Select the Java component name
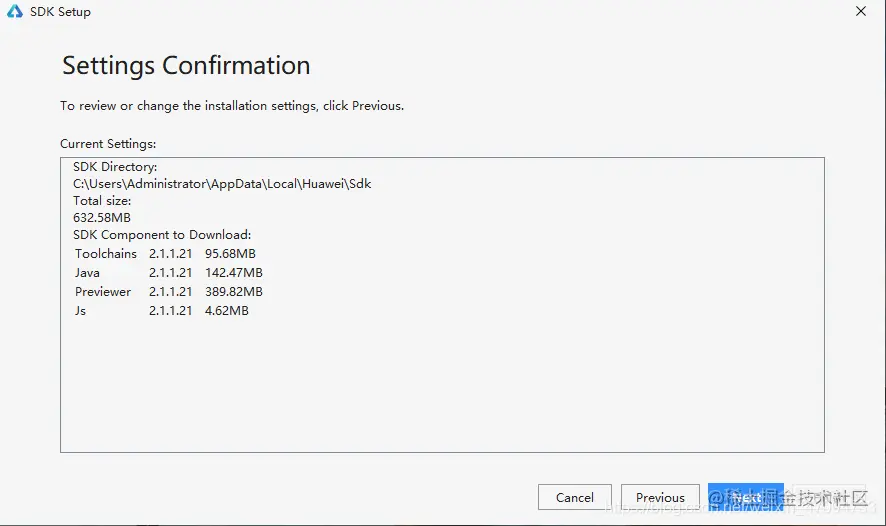The width and height of the screenshot is (886, 526). [x=87, y=273]
